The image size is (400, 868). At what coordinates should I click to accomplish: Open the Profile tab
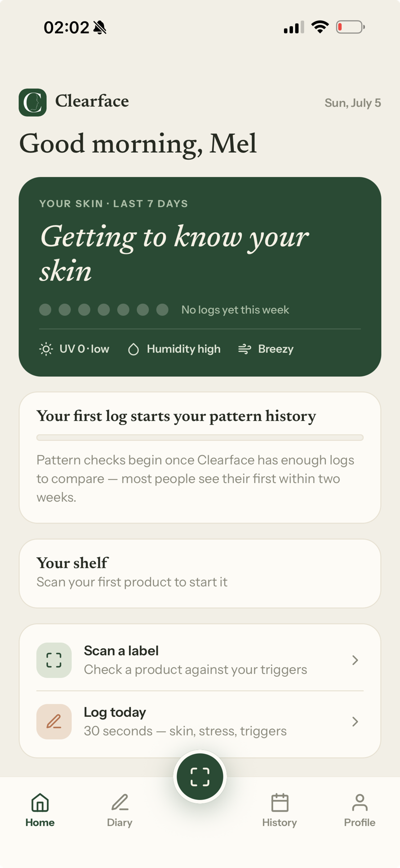(359, 810)
